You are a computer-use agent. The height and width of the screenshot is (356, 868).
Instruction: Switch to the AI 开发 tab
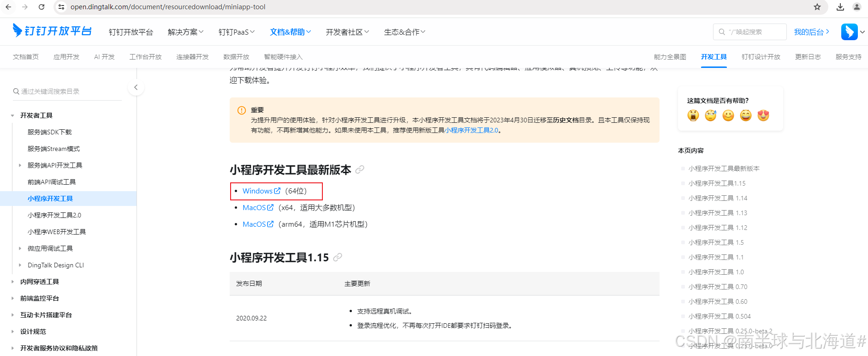104,57
